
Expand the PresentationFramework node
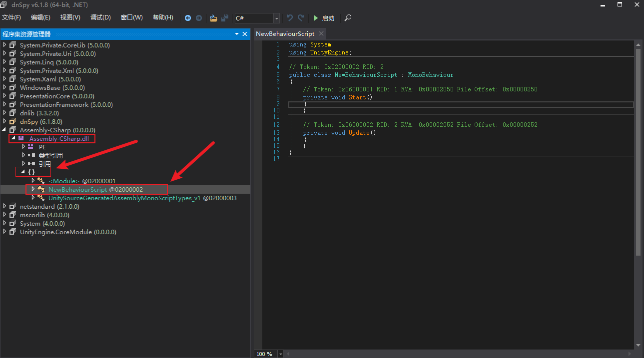(x=4, y=104)
